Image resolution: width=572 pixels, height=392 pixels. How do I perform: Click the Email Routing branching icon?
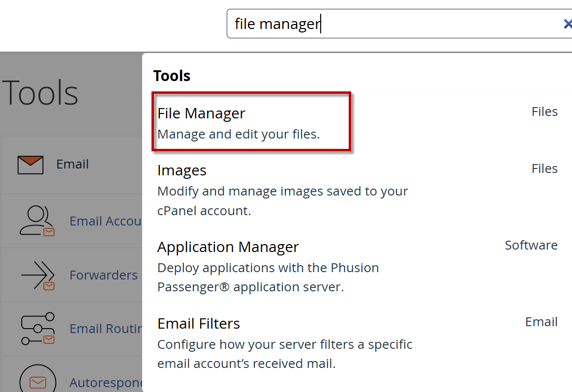click(37, 329)
